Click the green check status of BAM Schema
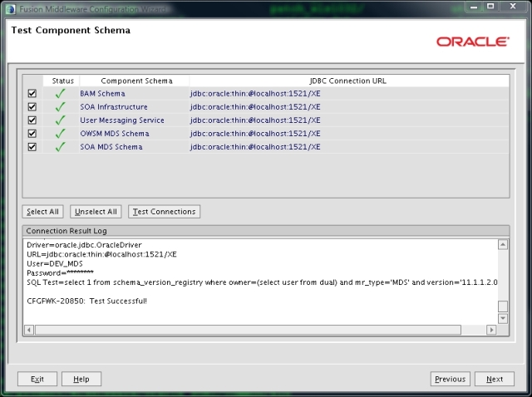The height and width of the screenshot is (397, 532). tap(61, 93)
